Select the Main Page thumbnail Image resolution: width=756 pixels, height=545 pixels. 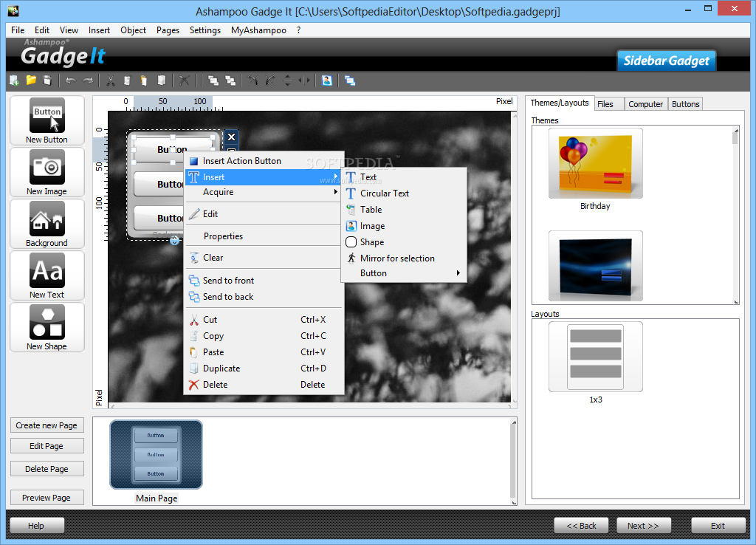click(x=157, y=454)
